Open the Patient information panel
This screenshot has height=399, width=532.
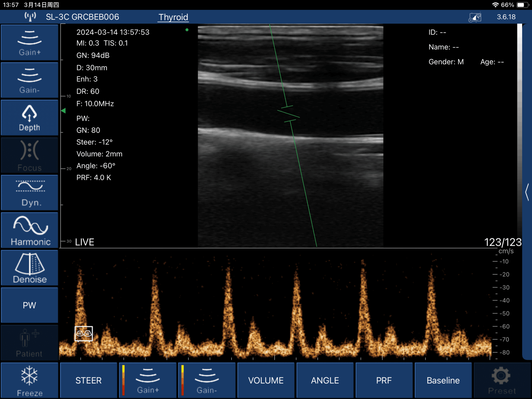click(29, 342)
